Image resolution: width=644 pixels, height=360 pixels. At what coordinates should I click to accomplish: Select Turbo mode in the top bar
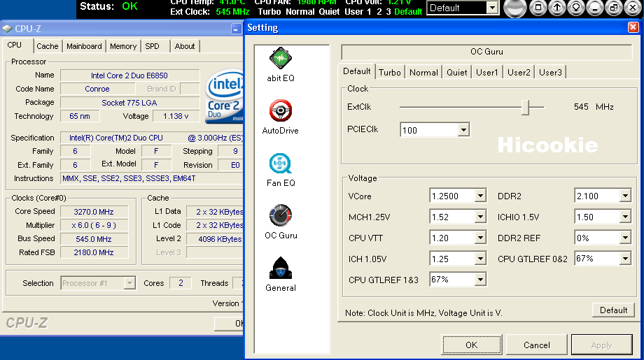click(x=269, y=11)
